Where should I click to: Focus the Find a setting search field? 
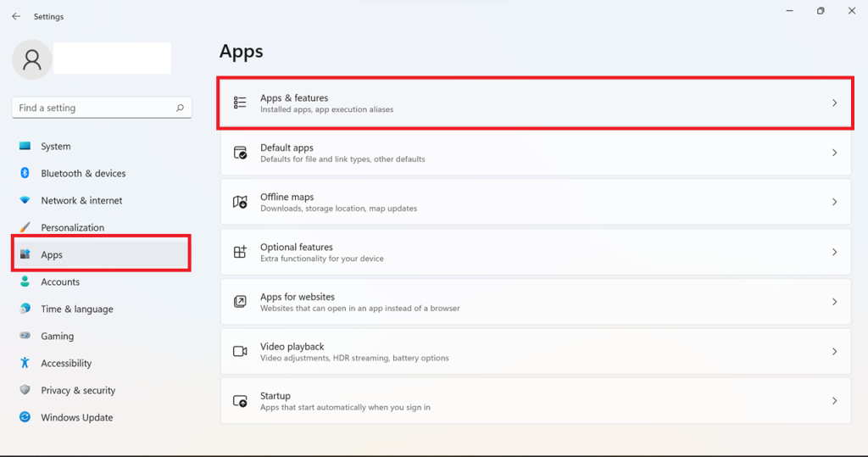[x=102, y=108]
